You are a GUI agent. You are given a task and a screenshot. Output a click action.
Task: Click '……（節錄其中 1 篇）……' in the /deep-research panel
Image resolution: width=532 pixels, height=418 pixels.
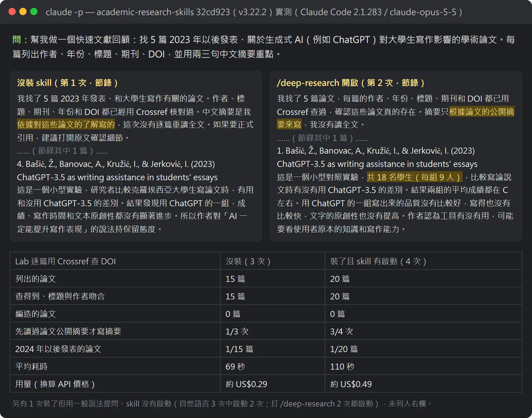point(323,138)
